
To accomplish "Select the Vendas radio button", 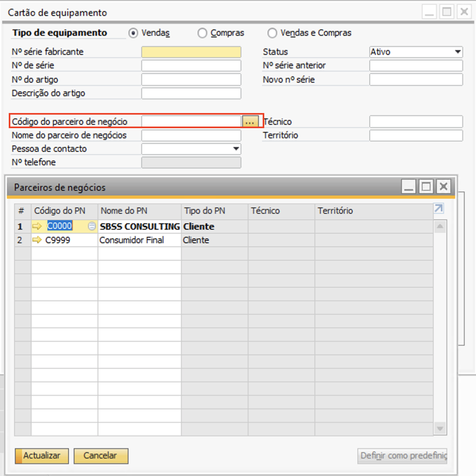I will [133, 33].
